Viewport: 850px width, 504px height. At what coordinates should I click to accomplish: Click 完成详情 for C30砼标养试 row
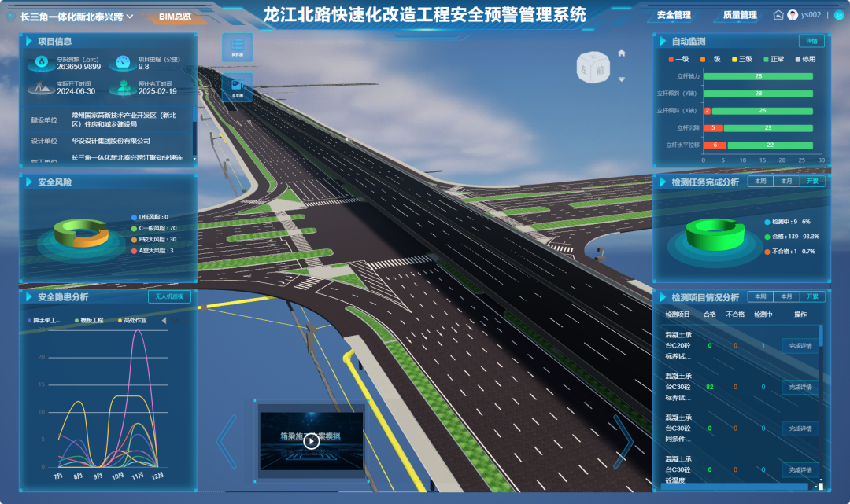[800, 387]
